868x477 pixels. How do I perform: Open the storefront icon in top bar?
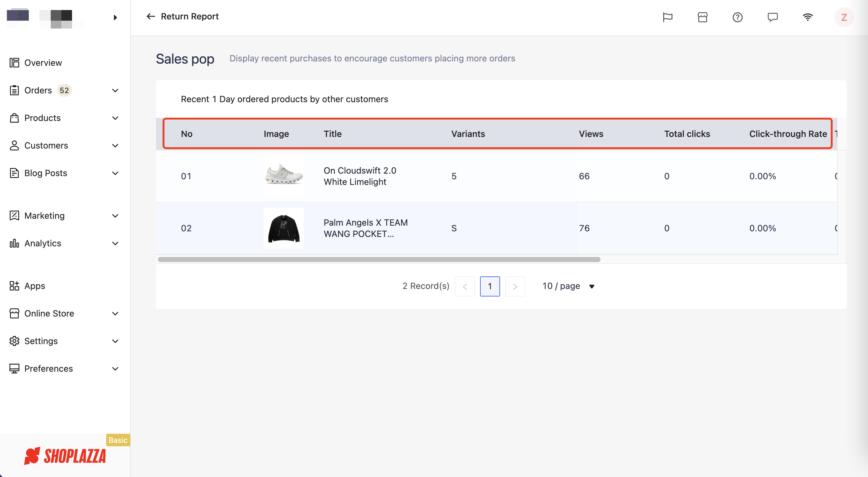click(x=703, y=17)
